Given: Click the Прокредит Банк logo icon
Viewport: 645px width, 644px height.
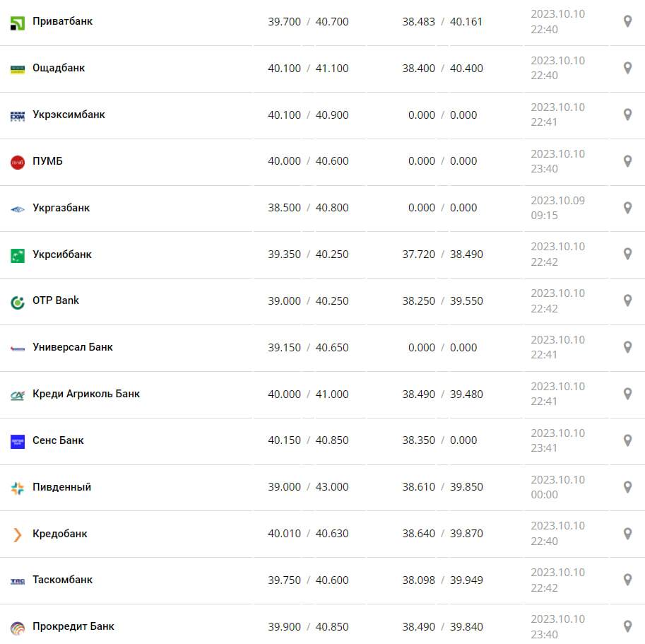Looking at the screenshot, I should tap(18, 628).
